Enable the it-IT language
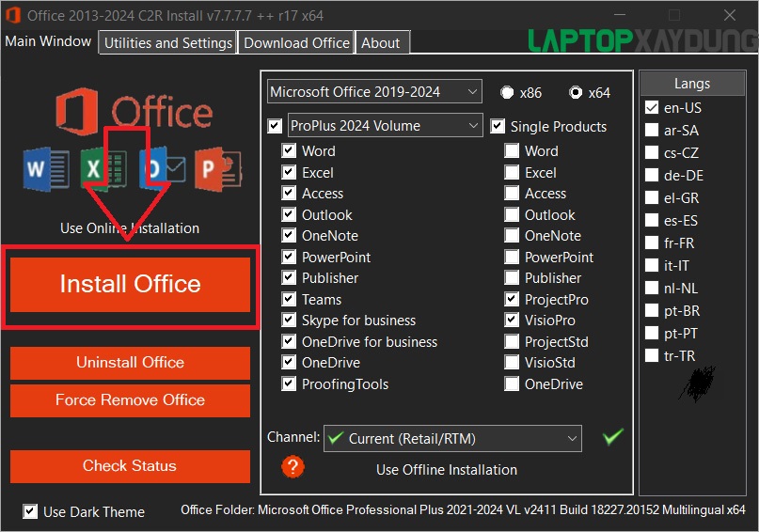 (x=652, y=265)
